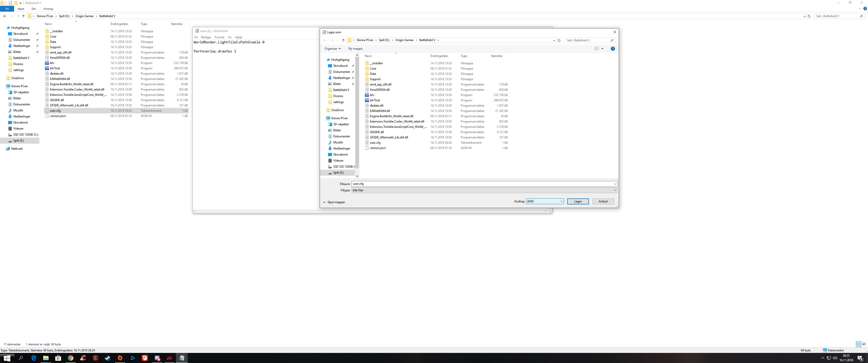Collapse folders with Skjul mapper

point(334,202)
